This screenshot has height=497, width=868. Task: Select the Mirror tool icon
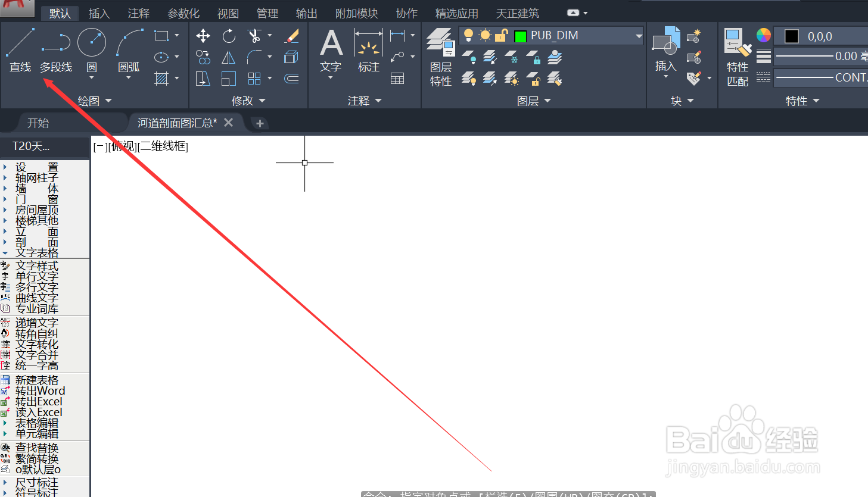point(229,57)
